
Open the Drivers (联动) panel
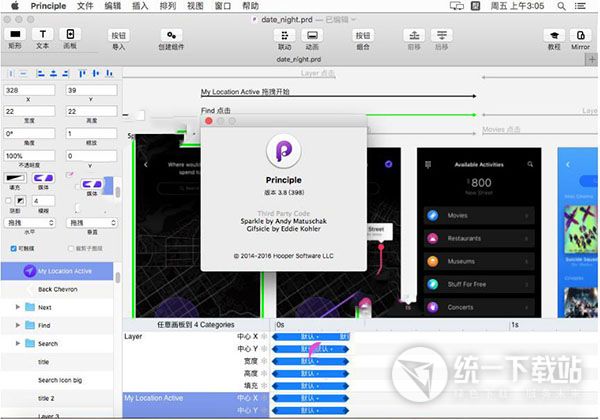(x=285, y=35)
